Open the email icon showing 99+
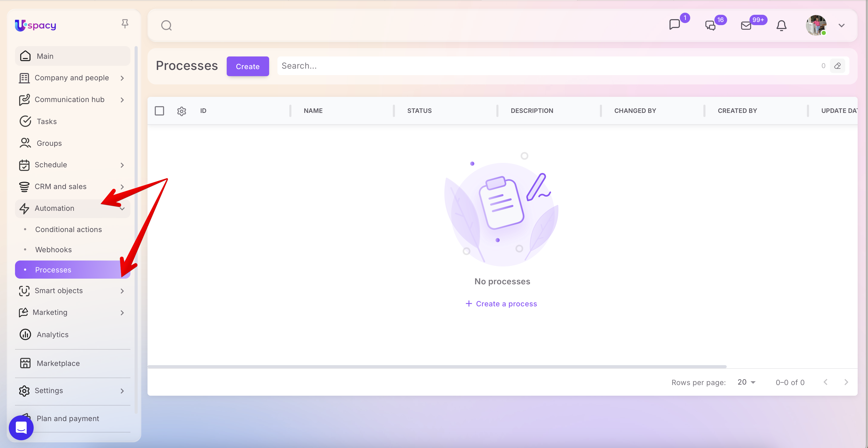868x448 pixels. point(746,25)
